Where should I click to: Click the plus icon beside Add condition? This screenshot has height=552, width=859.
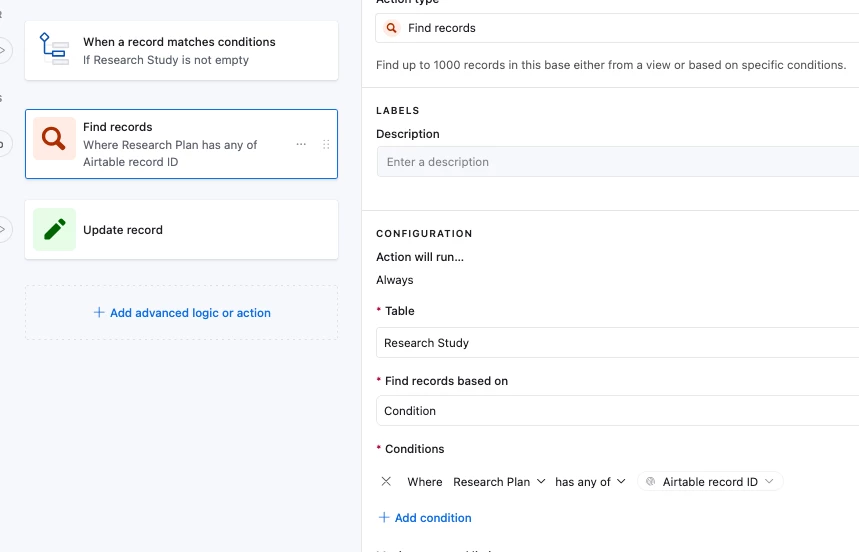click(x=384, y=518)
